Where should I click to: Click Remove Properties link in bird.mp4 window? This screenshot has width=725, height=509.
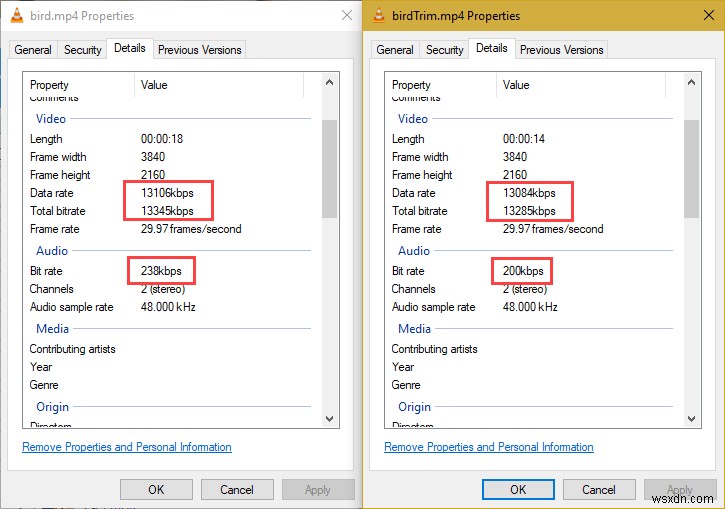[127, 447]
